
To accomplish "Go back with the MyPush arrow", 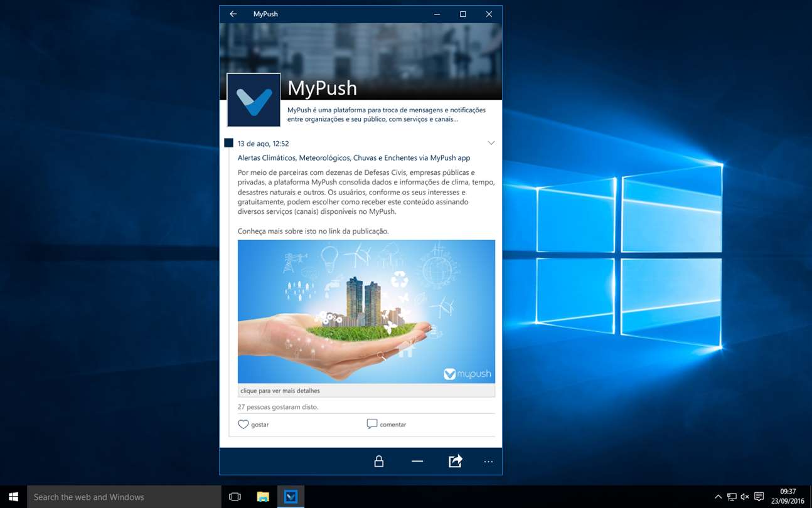I will (x=233, y=14).
